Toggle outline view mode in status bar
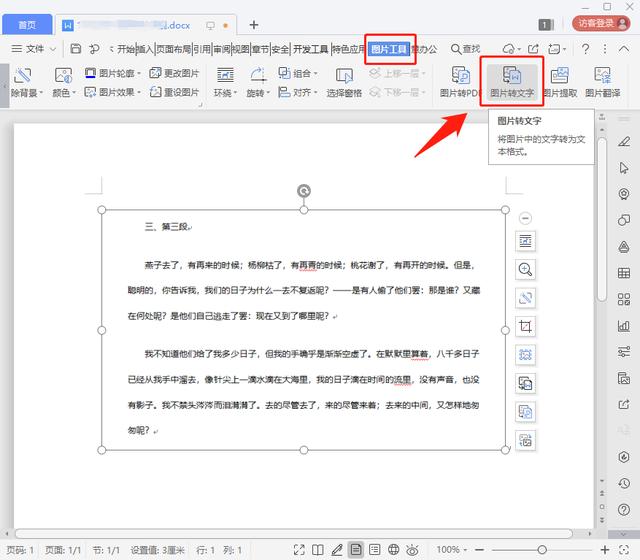Image resolution: width=640 pixels, height=560 pixels. tap(374, 549)
